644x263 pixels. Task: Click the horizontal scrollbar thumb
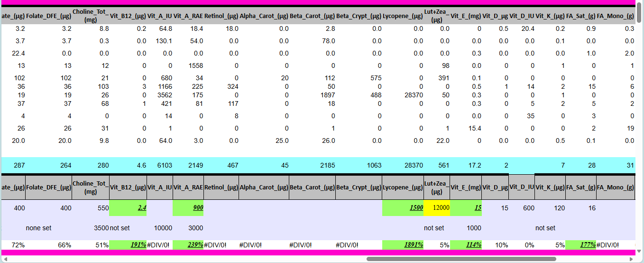pos(461,259)
